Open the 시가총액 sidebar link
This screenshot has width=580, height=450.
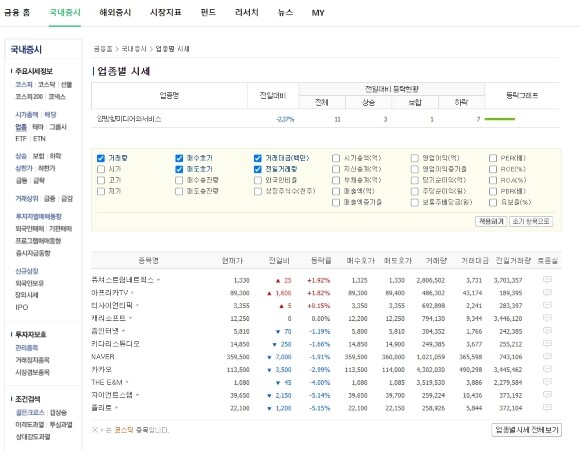click(x=27, y=115)
